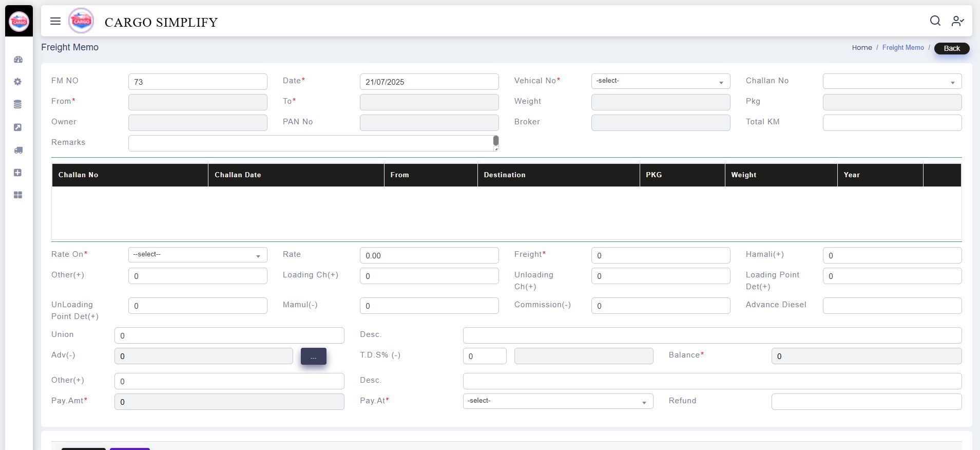Focus the Total KM input field
Image resolution: width=980 pixels, height=450 pixels.
click(x=892, y=123)
